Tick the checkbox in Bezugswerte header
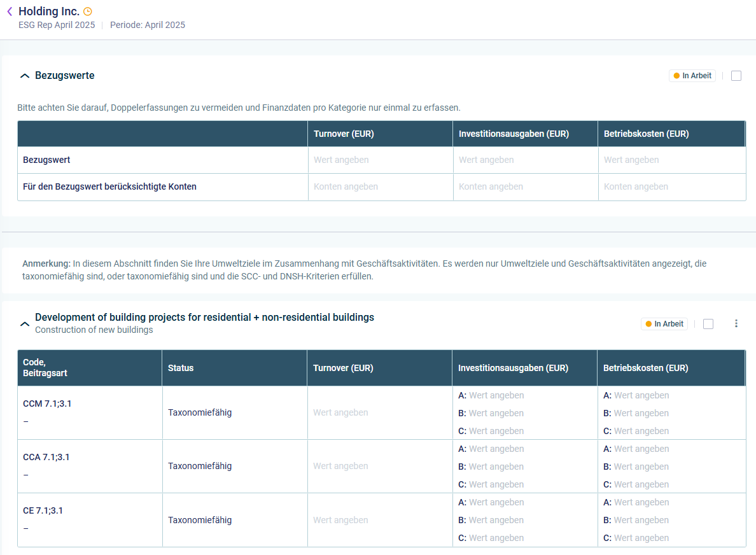 tap(736, 76)
